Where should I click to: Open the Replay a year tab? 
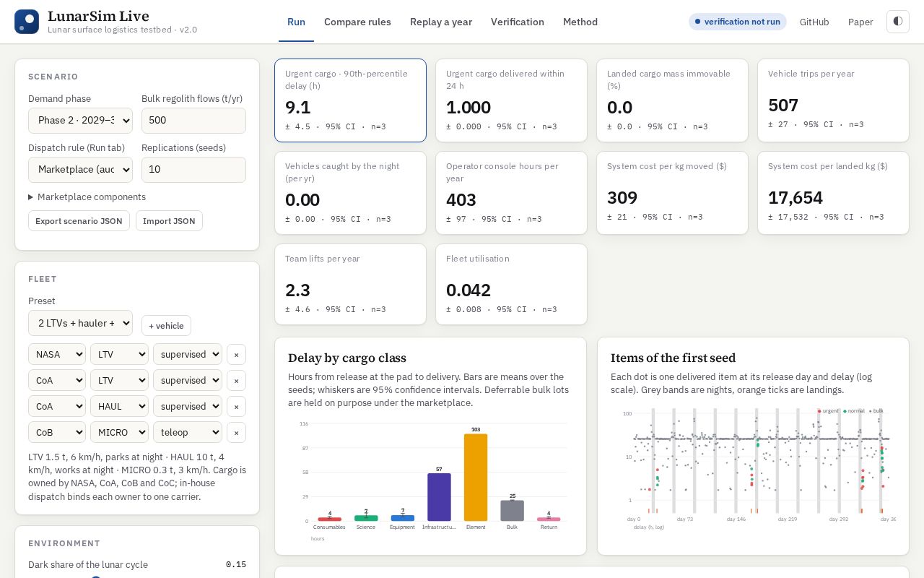click(441, 22)
